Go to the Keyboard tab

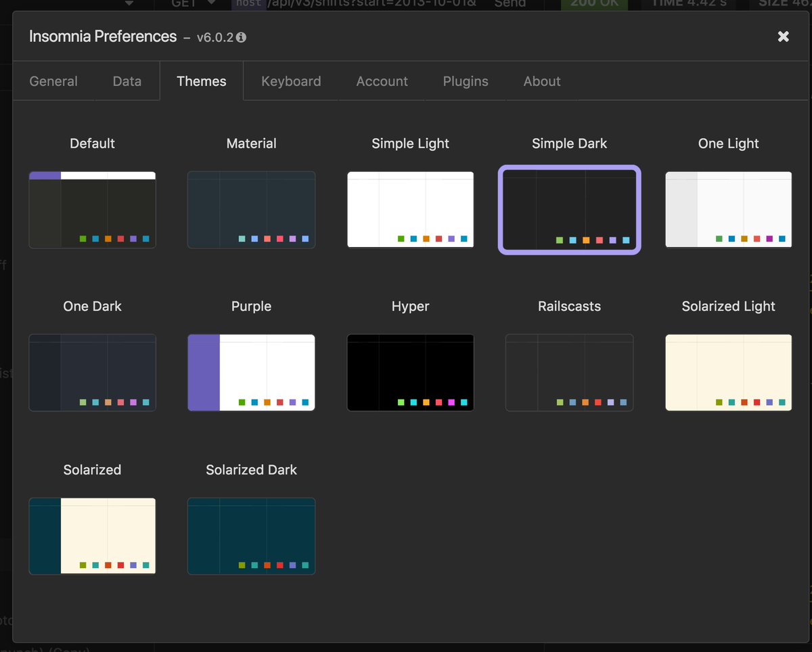point(291,81)
